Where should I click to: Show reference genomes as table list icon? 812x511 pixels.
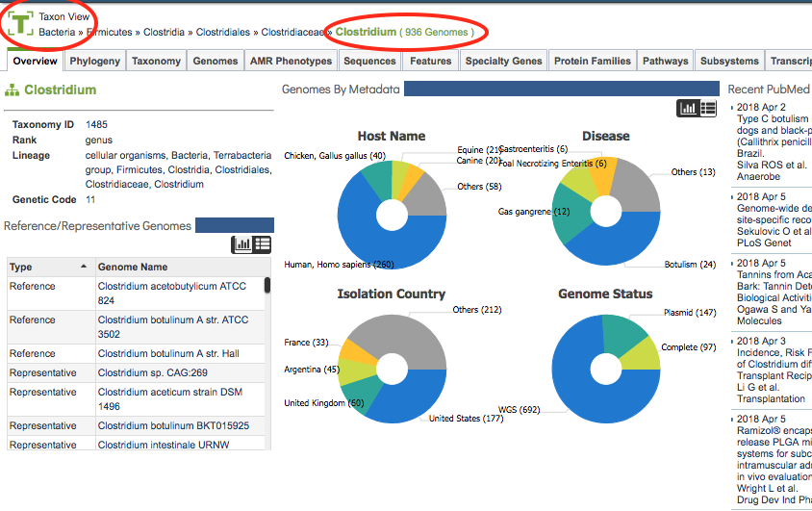tap(262, 244)
